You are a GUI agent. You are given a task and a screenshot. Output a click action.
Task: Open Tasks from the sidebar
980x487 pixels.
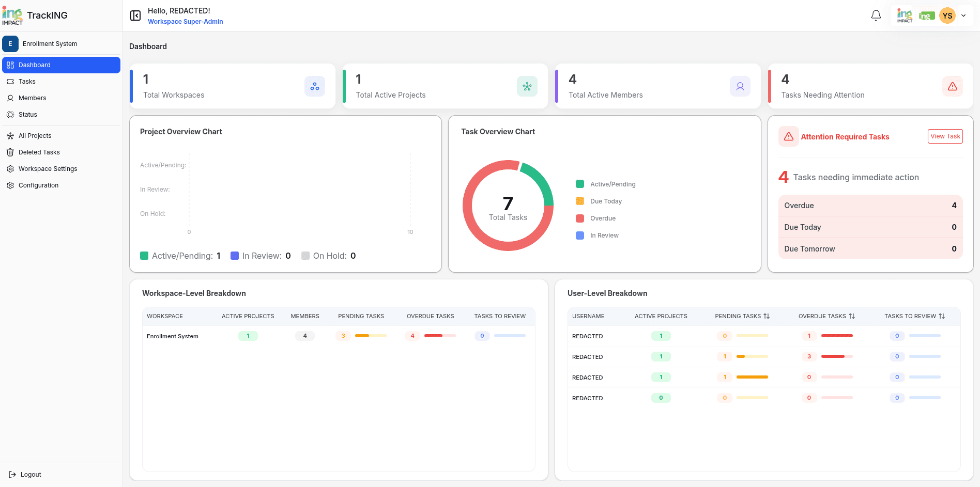(61, 82)
